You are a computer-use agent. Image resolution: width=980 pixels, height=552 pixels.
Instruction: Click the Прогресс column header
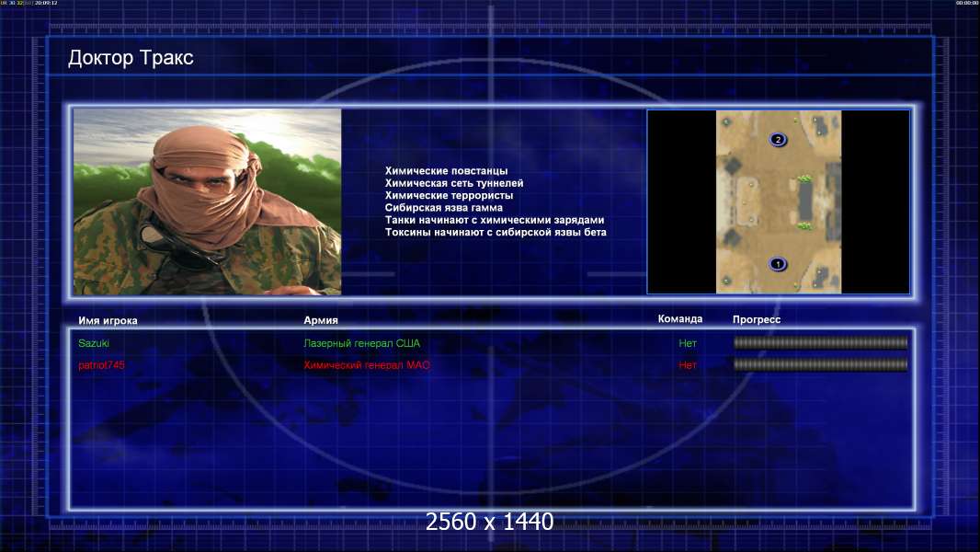[757, 319]
